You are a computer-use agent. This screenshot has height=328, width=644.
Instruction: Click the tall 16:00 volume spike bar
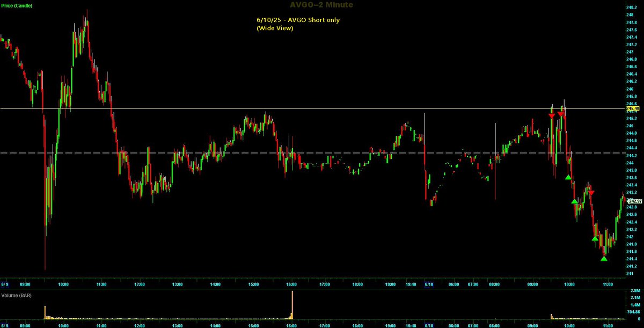[x=292, y=304]
